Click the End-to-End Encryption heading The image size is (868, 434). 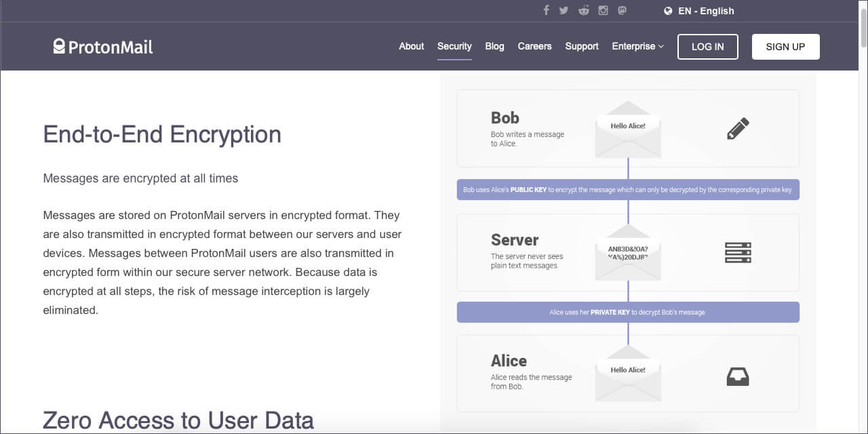(x=162, y=134)
